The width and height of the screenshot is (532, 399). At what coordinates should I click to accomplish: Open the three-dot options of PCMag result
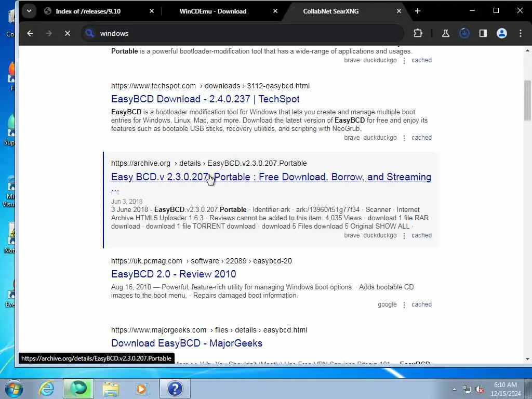coord(404,305)
